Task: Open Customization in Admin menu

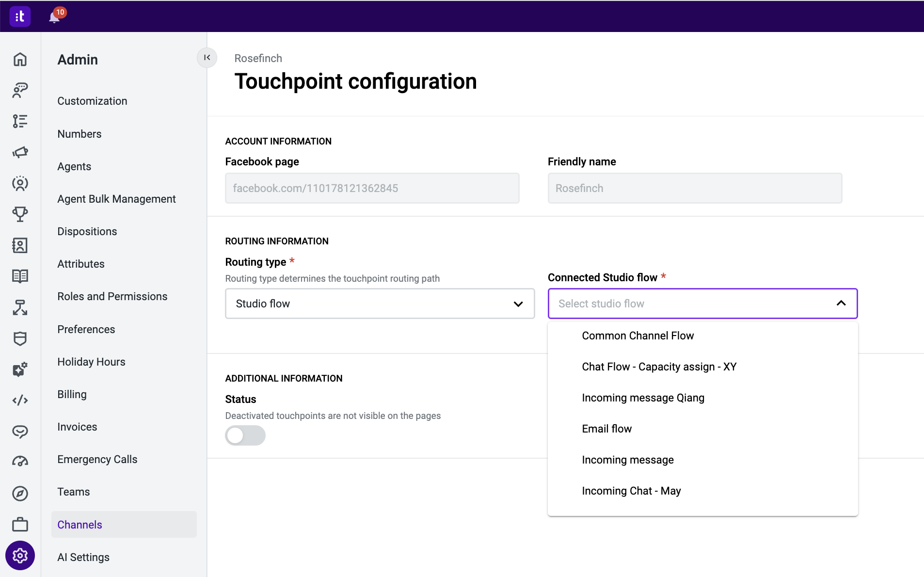Action: tap(92, 101)
